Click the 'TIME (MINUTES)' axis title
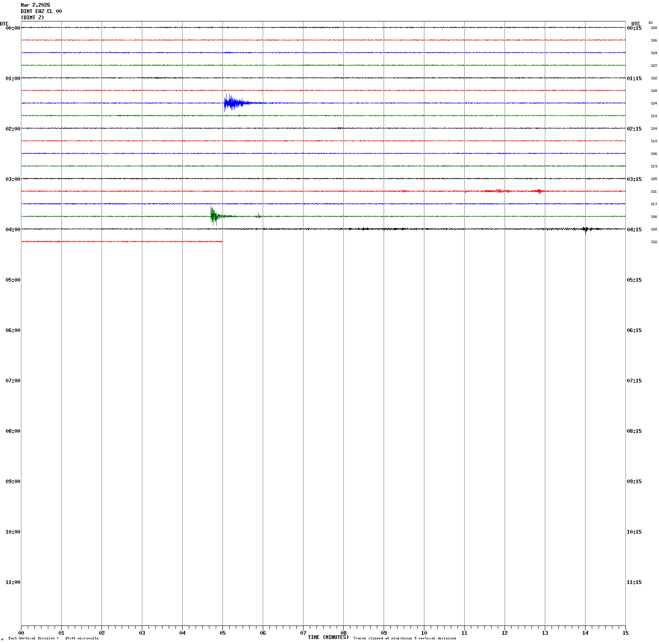Viewport: 659px width, 644px height. pos(328,637)
